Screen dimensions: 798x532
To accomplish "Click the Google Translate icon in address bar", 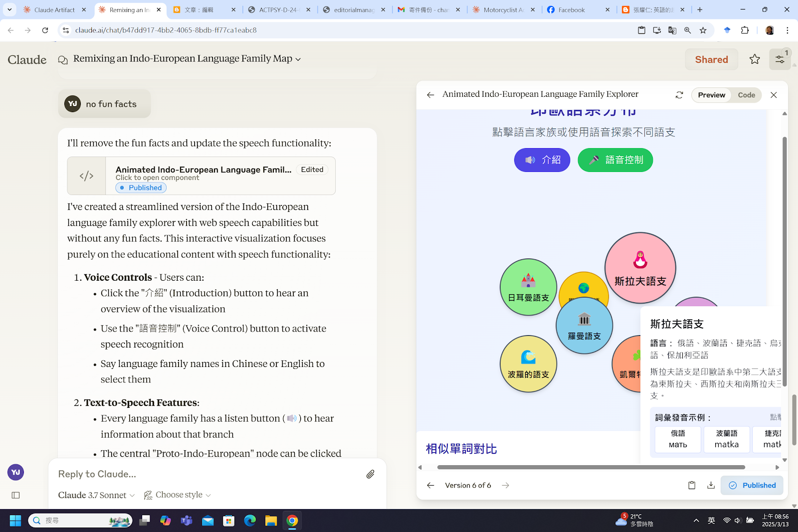I will (672, 30).
